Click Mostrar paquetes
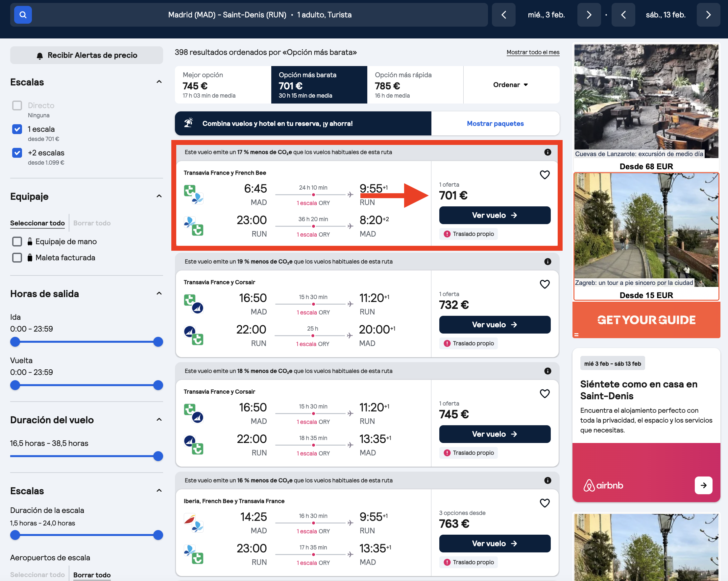This screenshot has width=728, height=581. tap(495, 124)
